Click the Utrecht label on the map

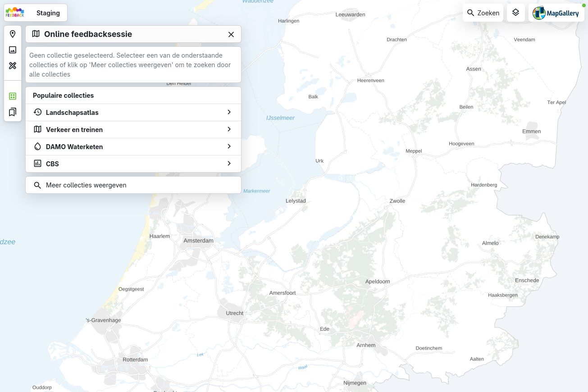coord(235,313)
